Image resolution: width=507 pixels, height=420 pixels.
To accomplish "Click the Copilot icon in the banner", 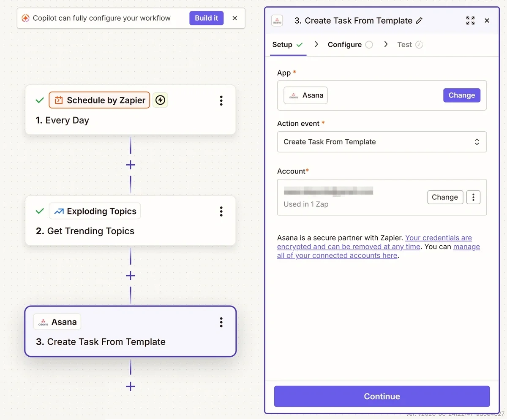I will 25,18.
